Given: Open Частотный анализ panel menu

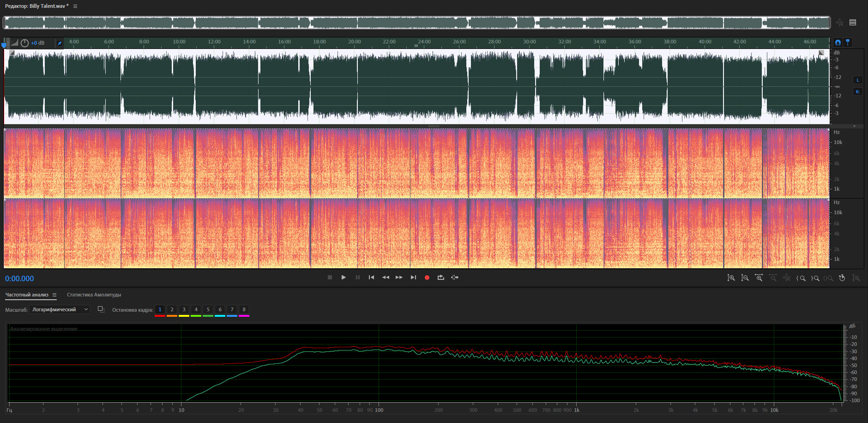Looking at the screenshot, I should coord(54,295).
